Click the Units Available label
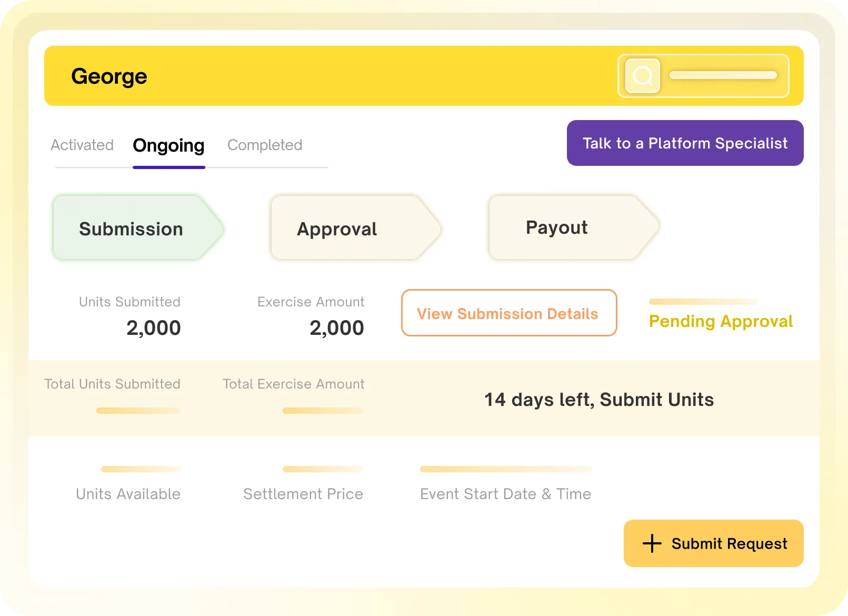Image resolution: width=848 pixels, height=616 pixels. point(128,494)
